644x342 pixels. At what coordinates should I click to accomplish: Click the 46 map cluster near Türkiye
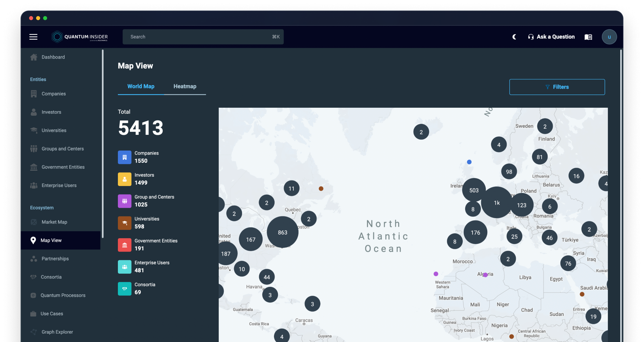point(550,238)
